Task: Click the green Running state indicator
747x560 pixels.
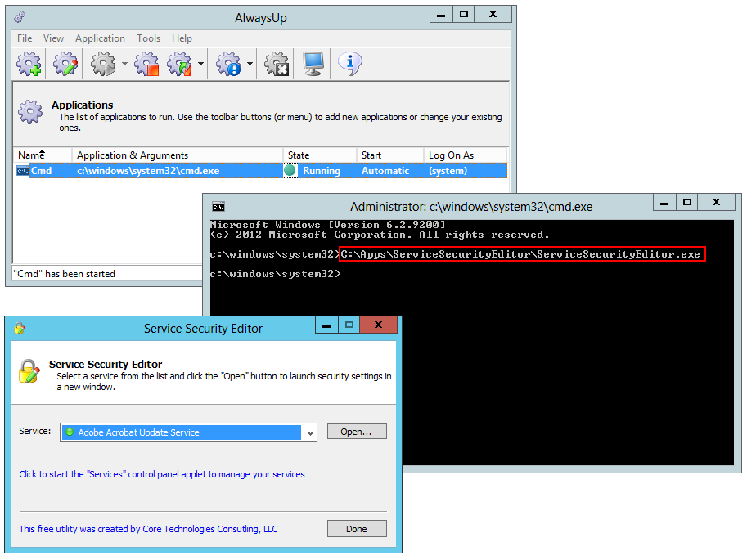Action: point(290,170)
